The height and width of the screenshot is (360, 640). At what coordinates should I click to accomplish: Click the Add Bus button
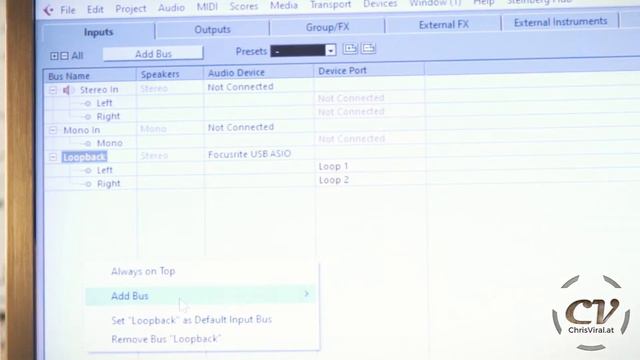(153, 53)
